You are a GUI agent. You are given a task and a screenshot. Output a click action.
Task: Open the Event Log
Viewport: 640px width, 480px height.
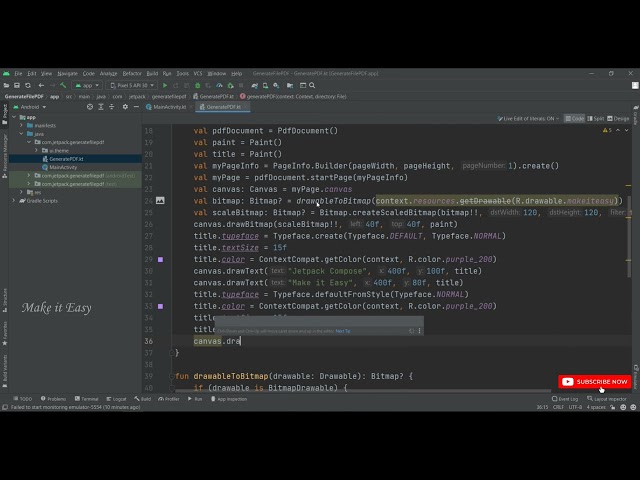click(565, 399)
